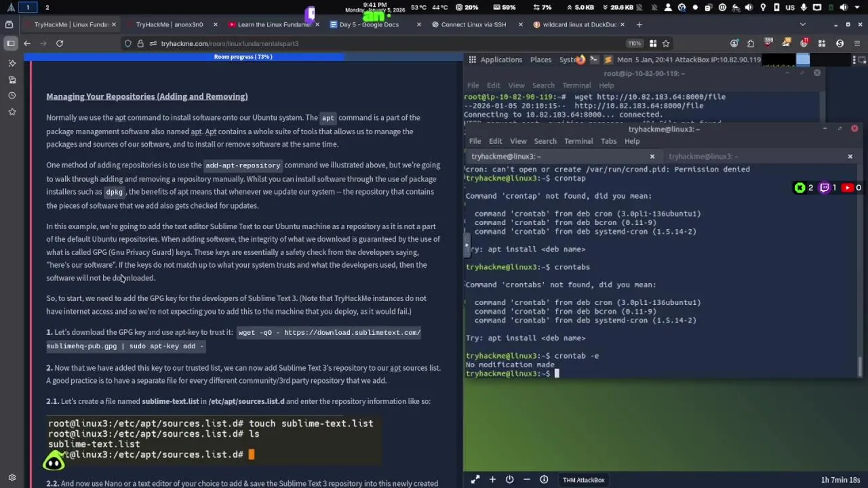Viewport: 868px width, 488px height.
Task: Open Tabs menu in tryhackme@linux3 terminal
Action: 608,141
